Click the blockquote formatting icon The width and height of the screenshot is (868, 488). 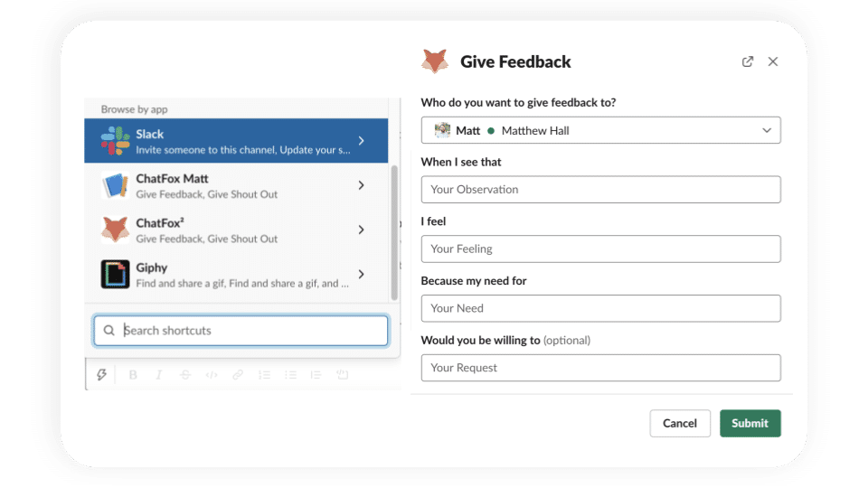(316, 375)
